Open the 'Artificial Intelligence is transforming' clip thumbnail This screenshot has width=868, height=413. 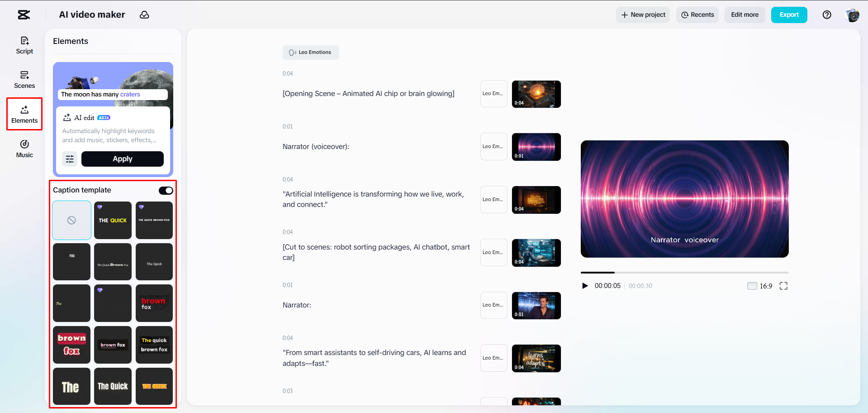click(x=536, y=200)
